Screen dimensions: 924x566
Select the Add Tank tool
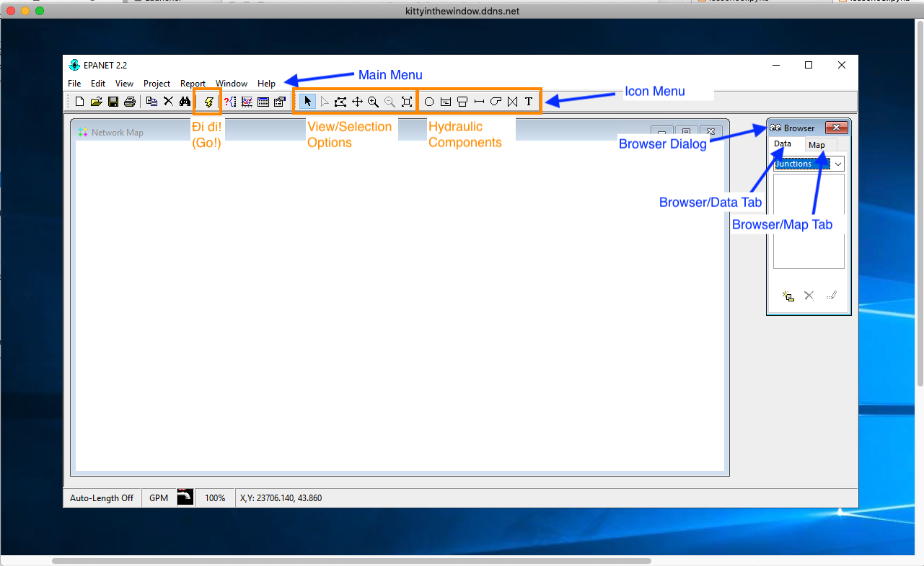[462, 102]
